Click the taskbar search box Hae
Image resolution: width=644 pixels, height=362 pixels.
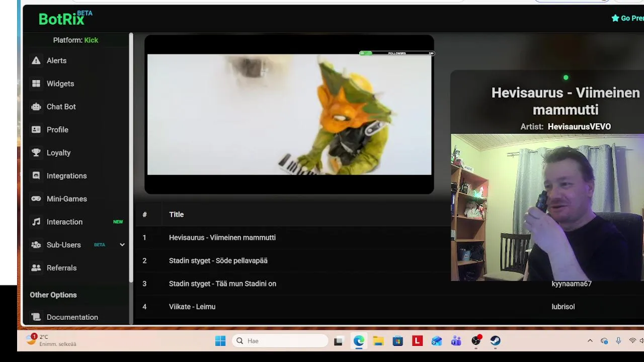(280, 341)
